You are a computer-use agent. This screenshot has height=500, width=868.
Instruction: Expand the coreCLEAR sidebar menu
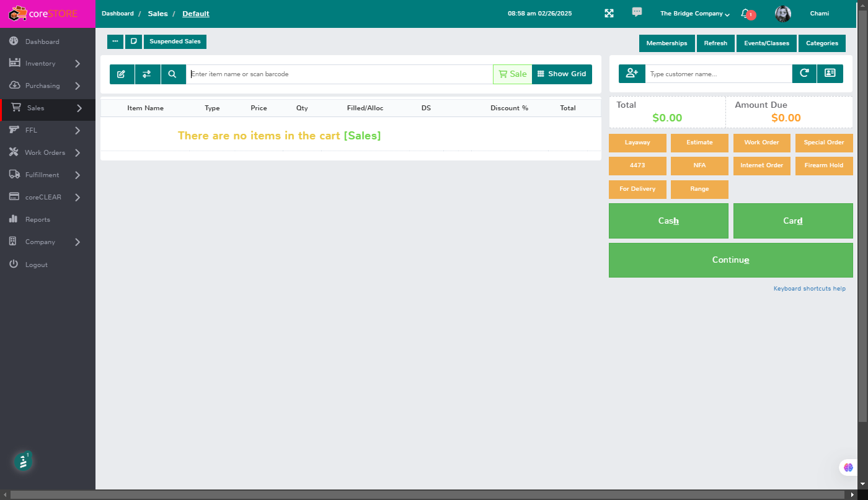(48, 197)
